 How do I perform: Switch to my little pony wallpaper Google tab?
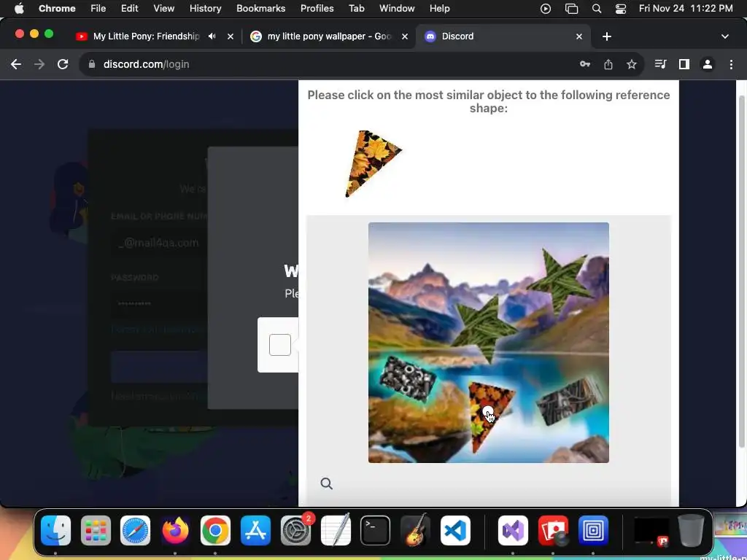(x=329, y=36)
